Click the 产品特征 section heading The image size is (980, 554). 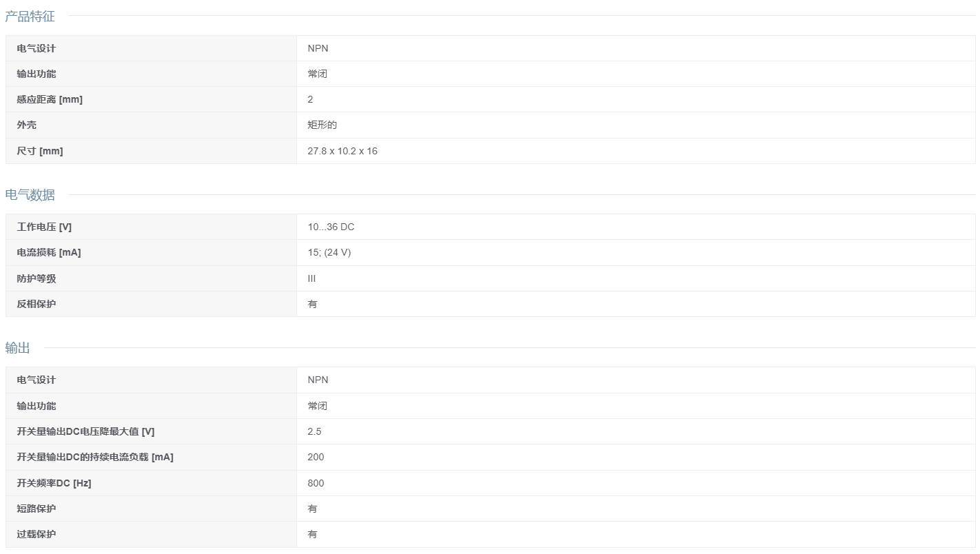[x=30, y=17]
